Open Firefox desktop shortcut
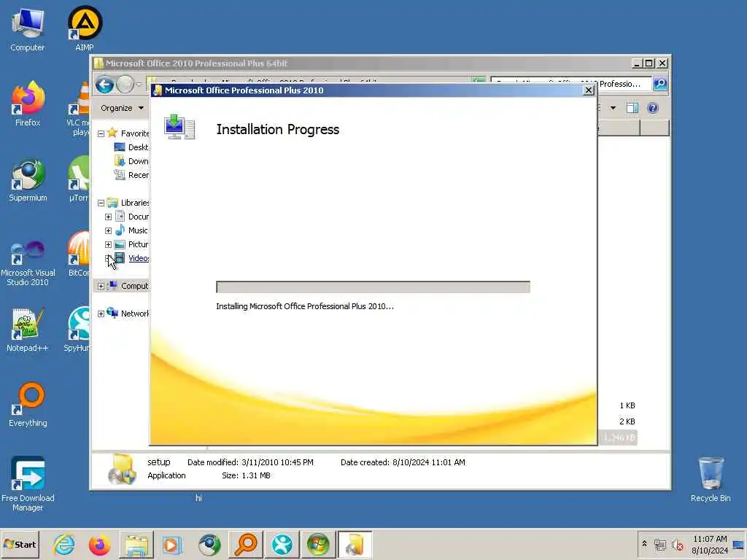This screenshot has width=747, height=560. [28, 104]
